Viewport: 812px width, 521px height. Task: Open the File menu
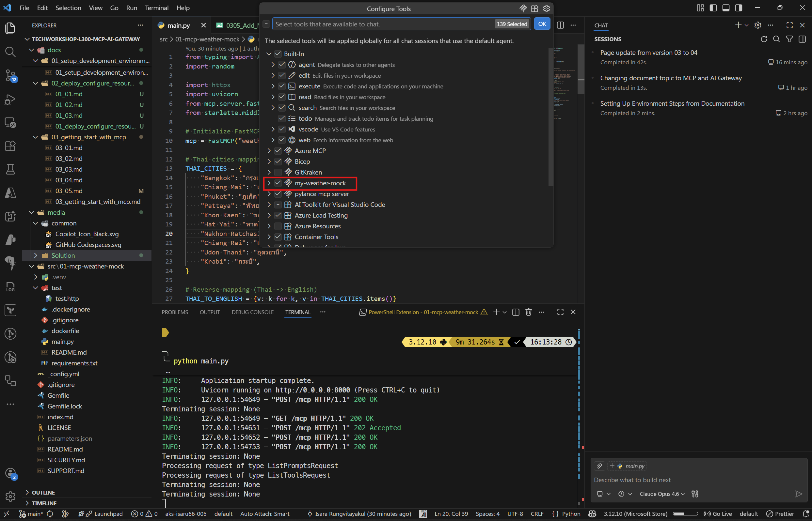click(x=24, y=8)
